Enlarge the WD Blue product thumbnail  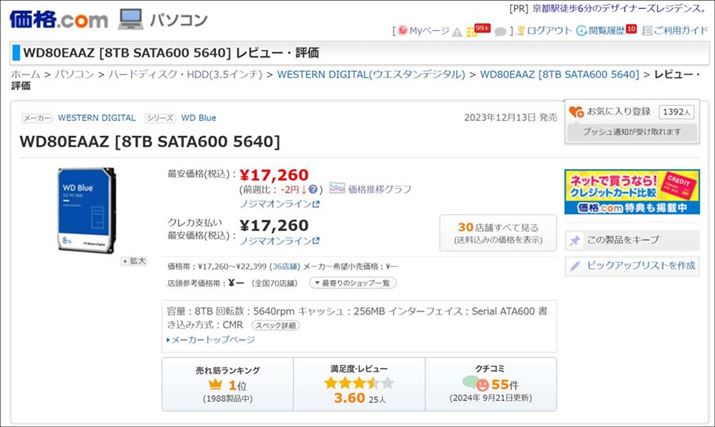pyautogui.click(x=133, y=261)
